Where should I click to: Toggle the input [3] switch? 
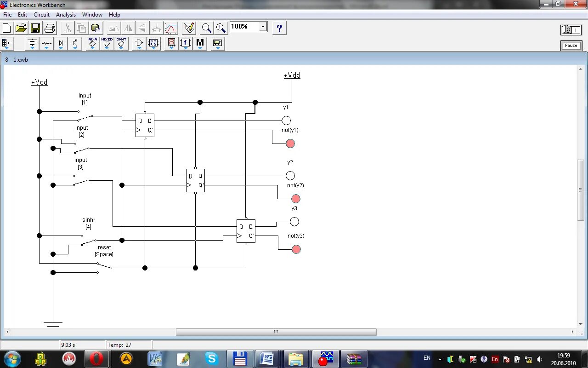pos(81,179)
